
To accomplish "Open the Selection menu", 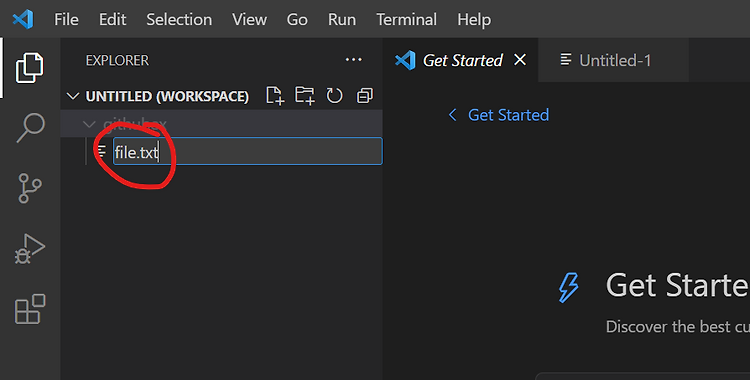I will click(179, 20).
